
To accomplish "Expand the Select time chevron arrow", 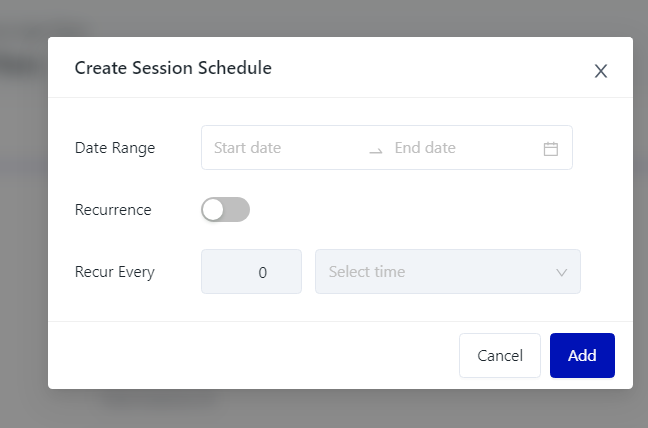I will coord(561,272).
